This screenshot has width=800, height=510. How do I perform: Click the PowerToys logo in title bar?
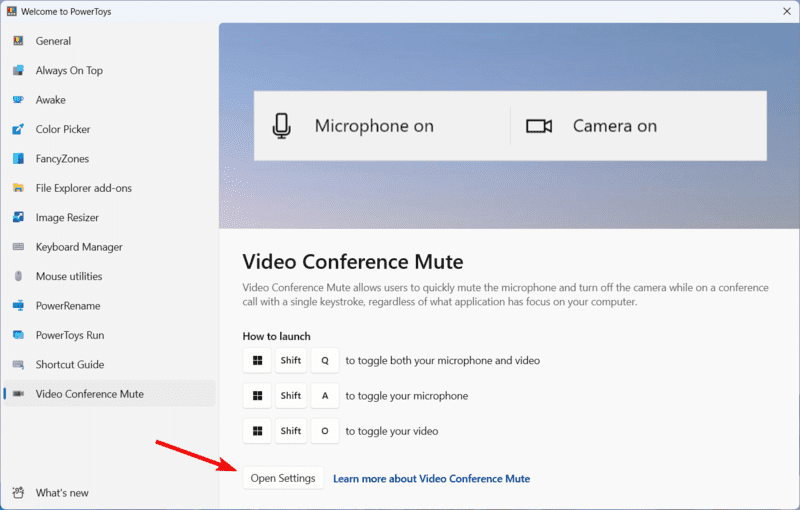(x=11, y=11)
